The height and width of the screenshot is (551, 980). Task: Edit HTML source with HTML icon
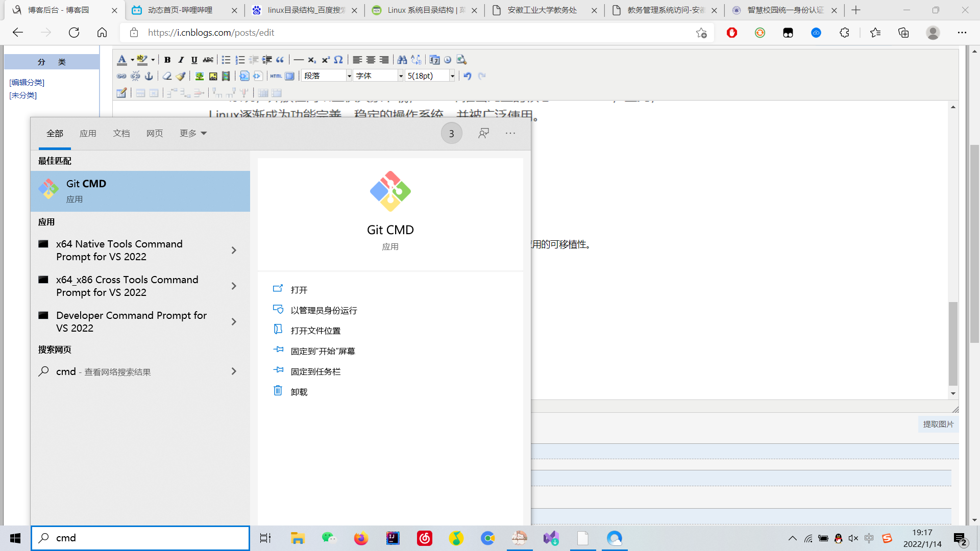click(276, 76)
